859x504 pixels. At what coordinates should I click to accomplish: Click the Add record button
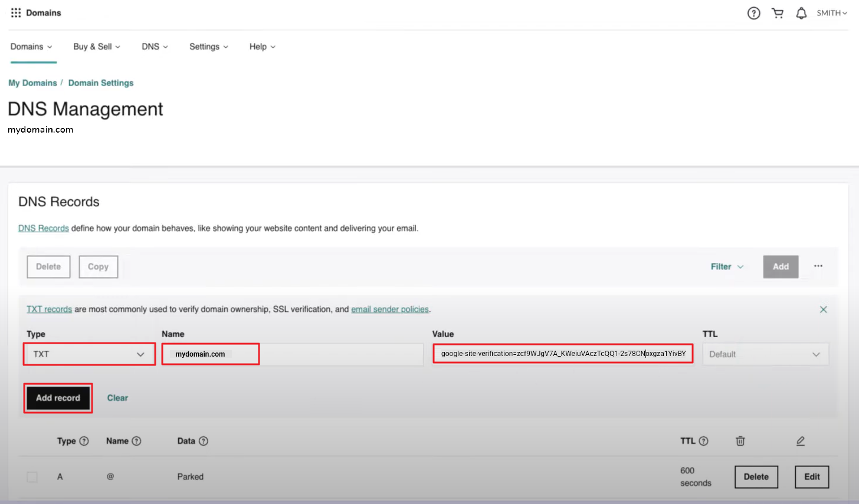(x=58, y=398)
